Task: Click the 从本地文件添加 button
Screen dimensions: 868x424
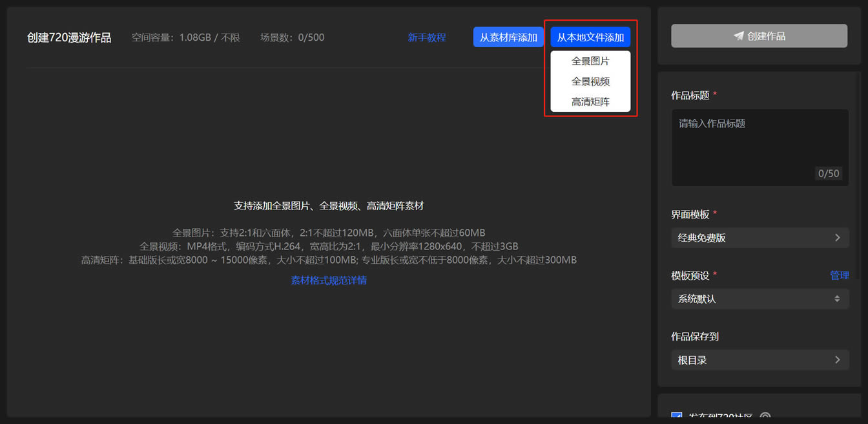Action: 590,37
